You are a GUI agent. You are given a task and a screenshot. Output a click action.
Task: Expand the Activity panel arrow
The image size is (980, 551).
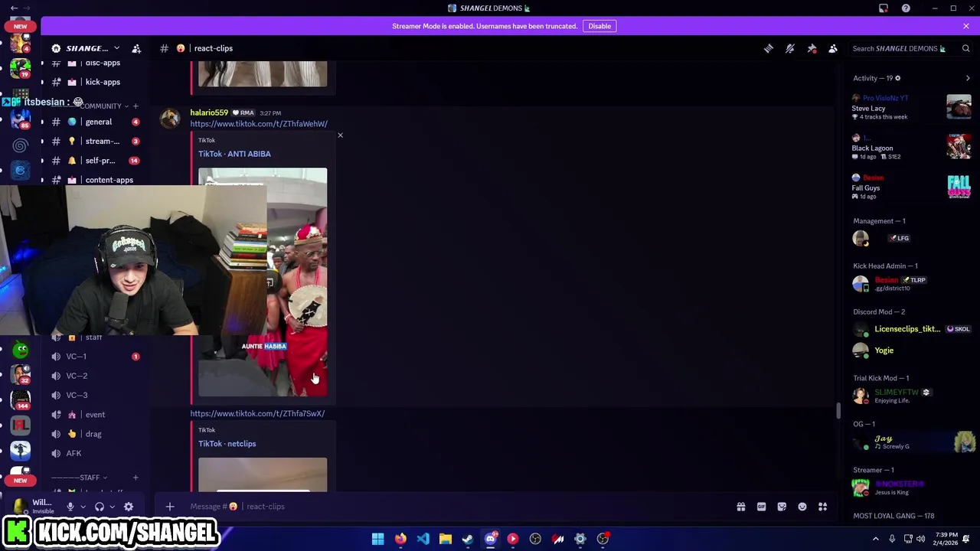968,78
